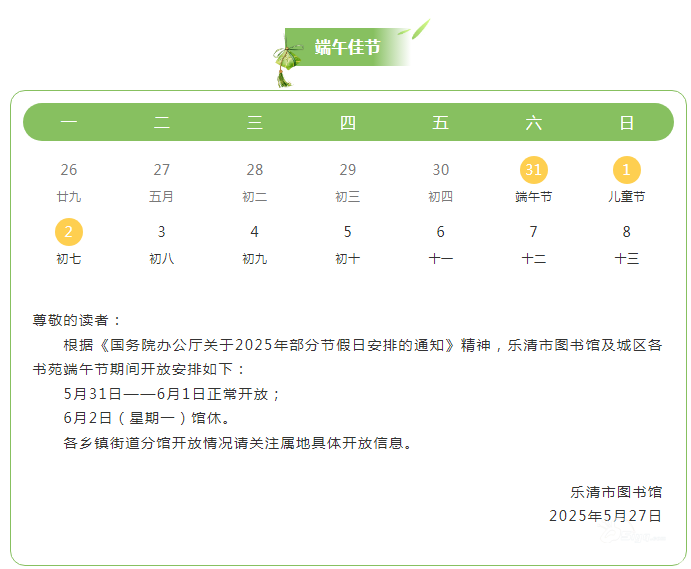Viewport: 691px width, 569px height.
Task: Click the lunar label 廿九
Action: click(69, 197)
